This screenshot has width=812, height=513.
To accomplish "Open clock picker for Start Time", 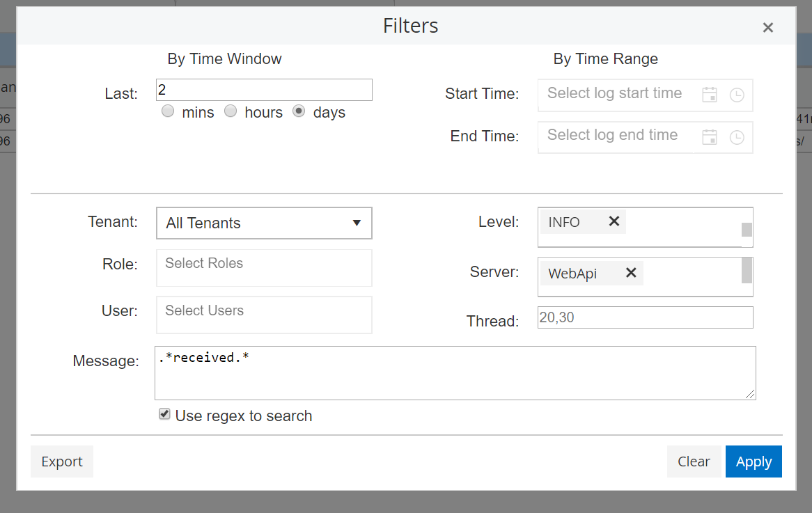I will [x=737, y=95].
